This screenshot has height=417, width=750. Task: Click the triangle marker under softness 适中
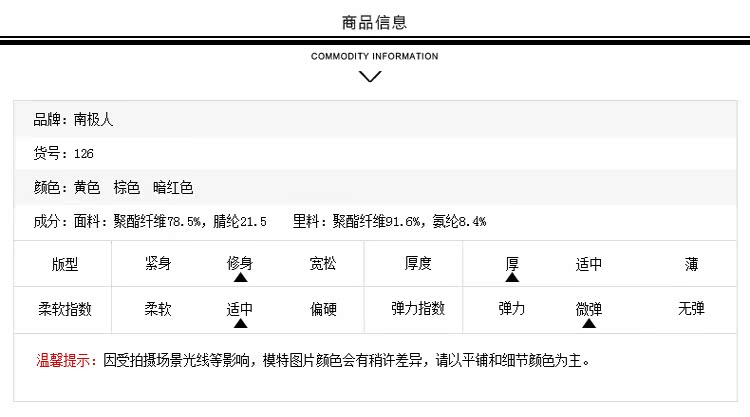coord(241,324)
